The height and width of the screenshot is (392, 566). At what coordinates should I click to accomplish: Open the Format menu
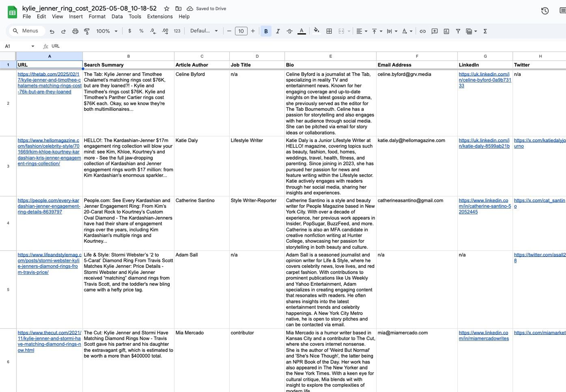tap(97, 16)
